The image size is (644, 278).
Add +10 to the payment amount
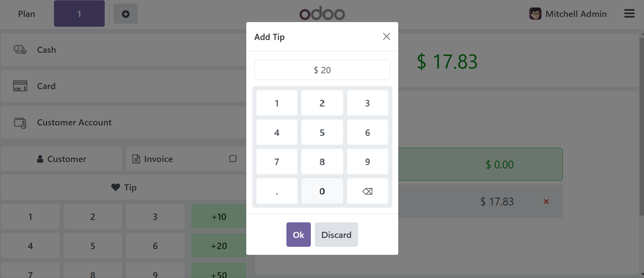click(219, 216)
